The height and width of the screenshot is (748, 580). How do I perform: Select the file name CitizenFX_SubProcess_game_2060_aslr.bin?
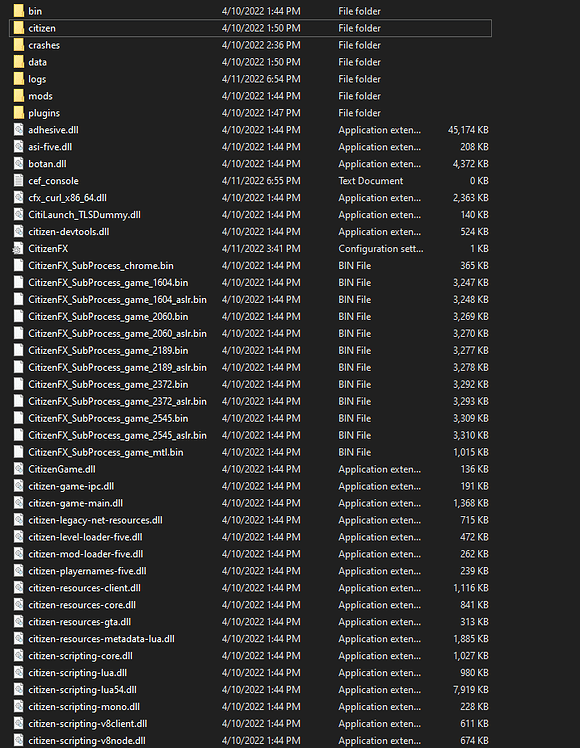coord(117,333)
